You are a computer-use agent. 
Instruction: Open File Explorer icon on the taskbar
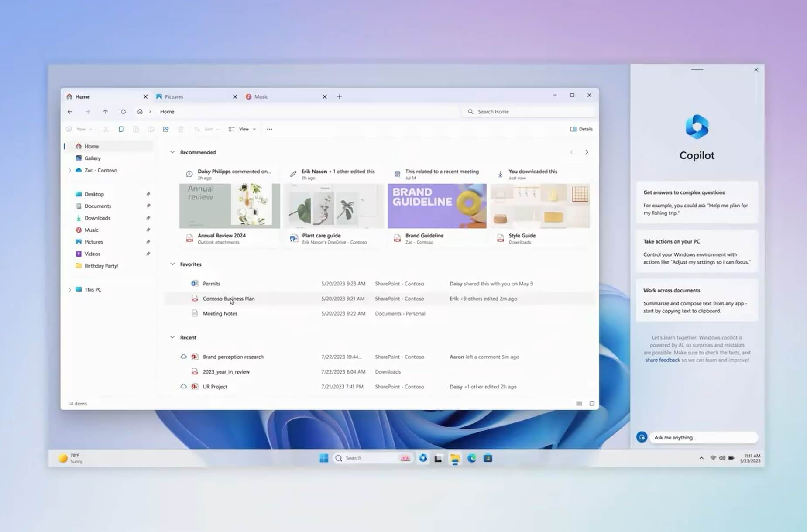pos(455,458)
